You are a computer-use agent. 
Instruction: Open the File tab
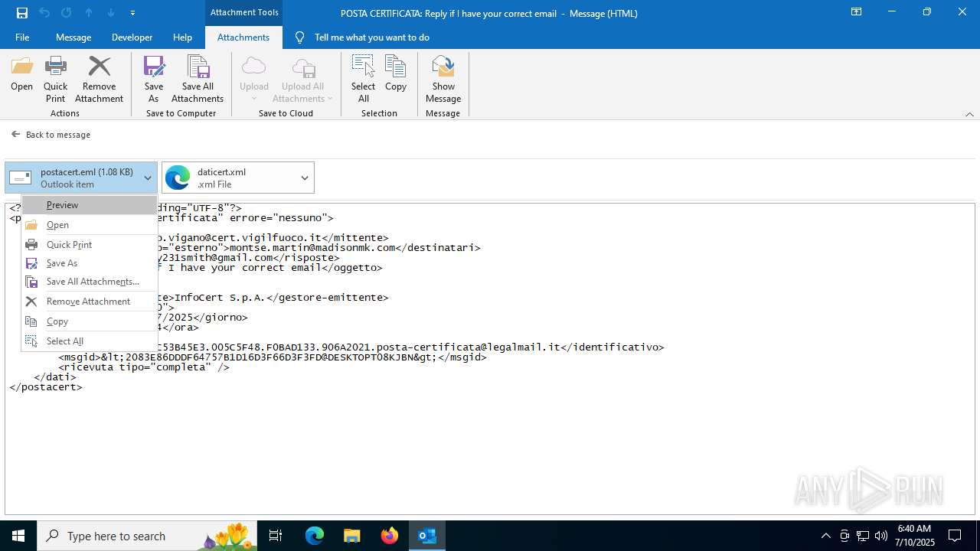point(22,37)
